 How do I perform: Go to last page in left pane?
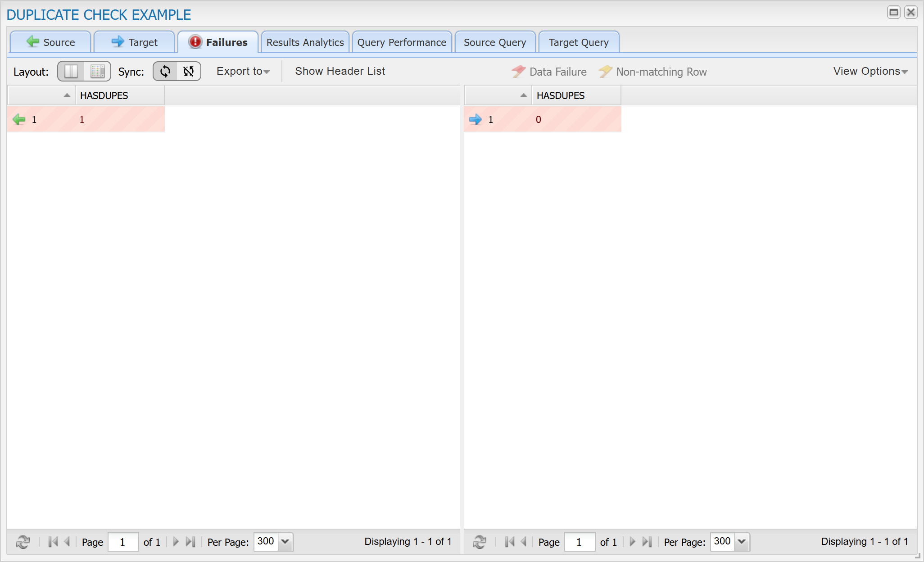(x=190, y=542)
